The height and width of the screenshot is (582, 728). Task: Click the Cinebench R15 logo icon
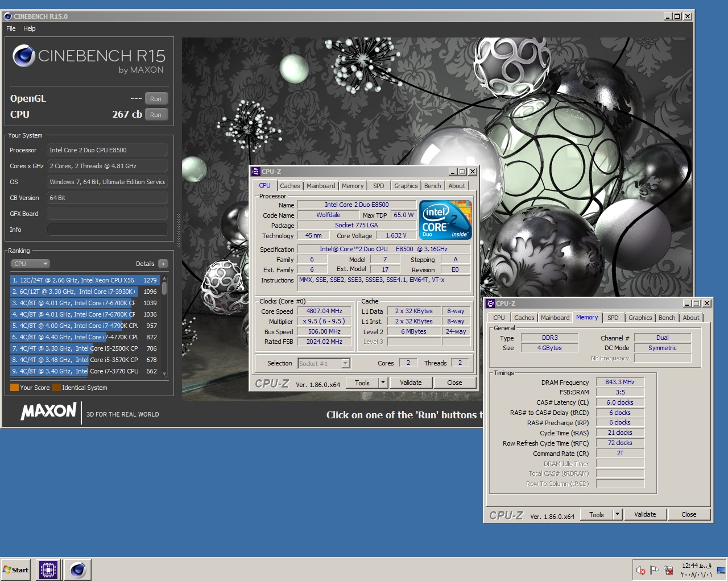[24, 56]
